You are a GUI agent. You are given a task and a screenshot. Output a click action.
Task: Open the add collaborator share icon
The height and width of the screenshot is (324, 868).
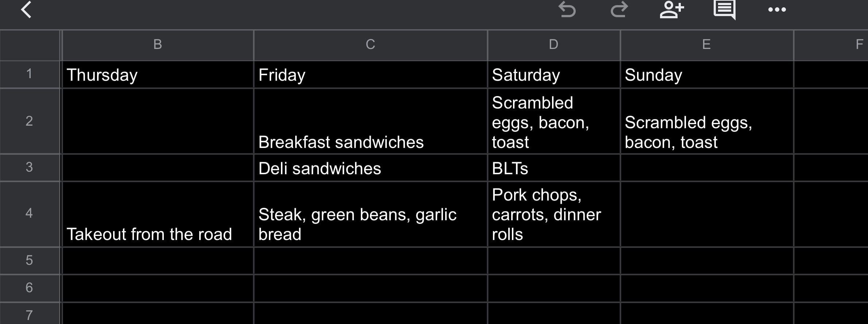point(671,10)
